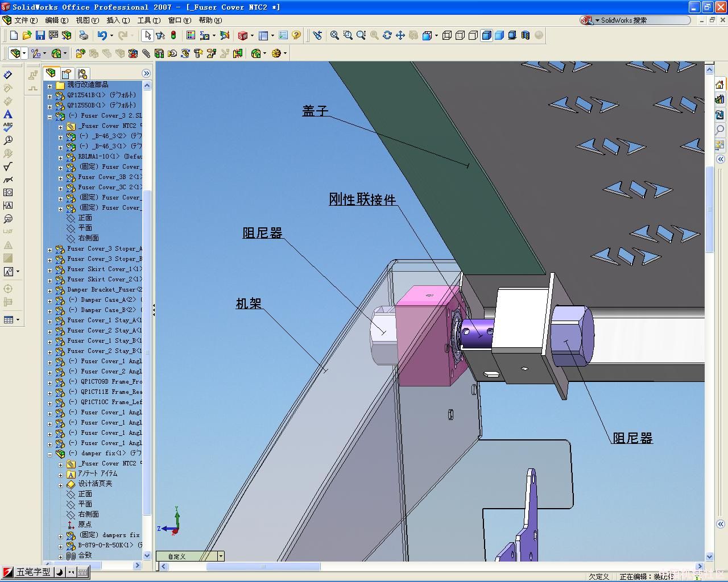Open the FeatureManager design tree tab
Viewport: 728px width, 582px height.
click(51, 73)
